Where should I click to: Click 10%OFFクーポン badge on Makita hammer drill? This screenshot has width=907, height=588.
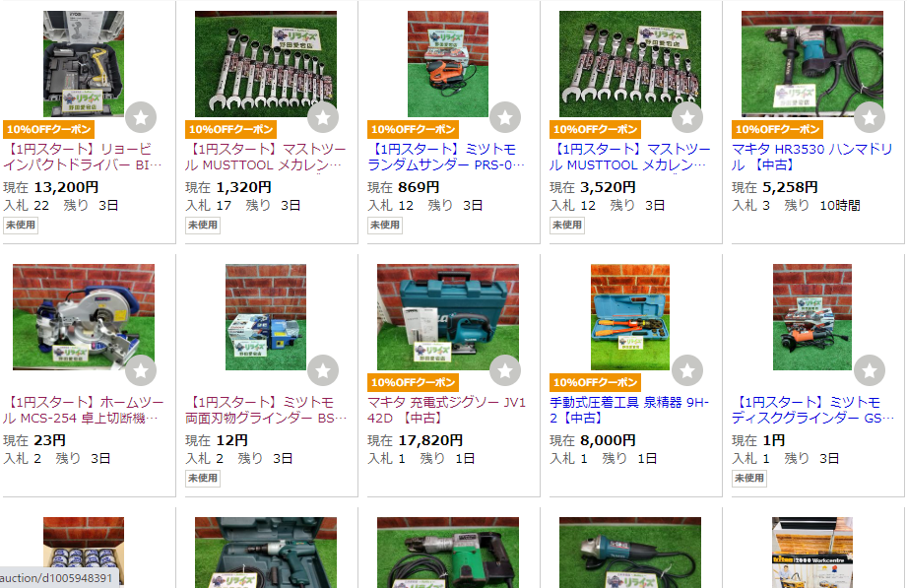coord(777,129)
